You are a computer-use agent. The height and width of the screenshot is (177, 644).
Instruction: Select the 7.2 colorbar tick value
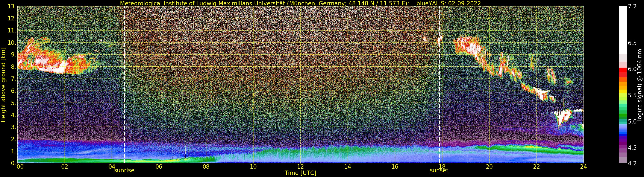(x=632, y=6)
